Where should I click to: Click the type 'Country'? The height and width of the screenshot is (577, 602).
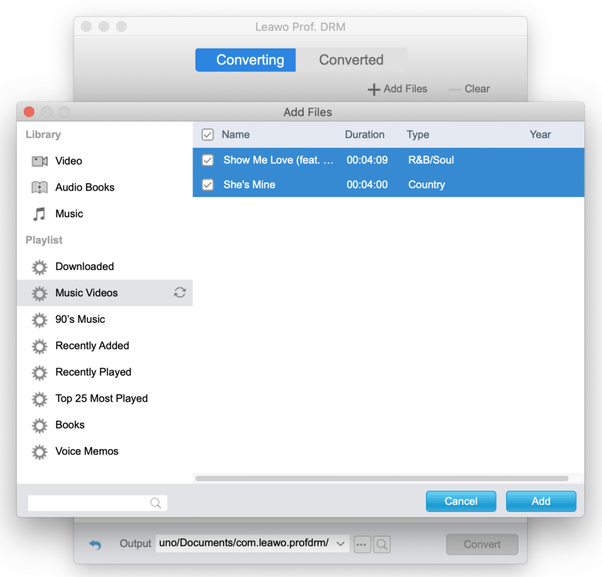tap(426, 185)
